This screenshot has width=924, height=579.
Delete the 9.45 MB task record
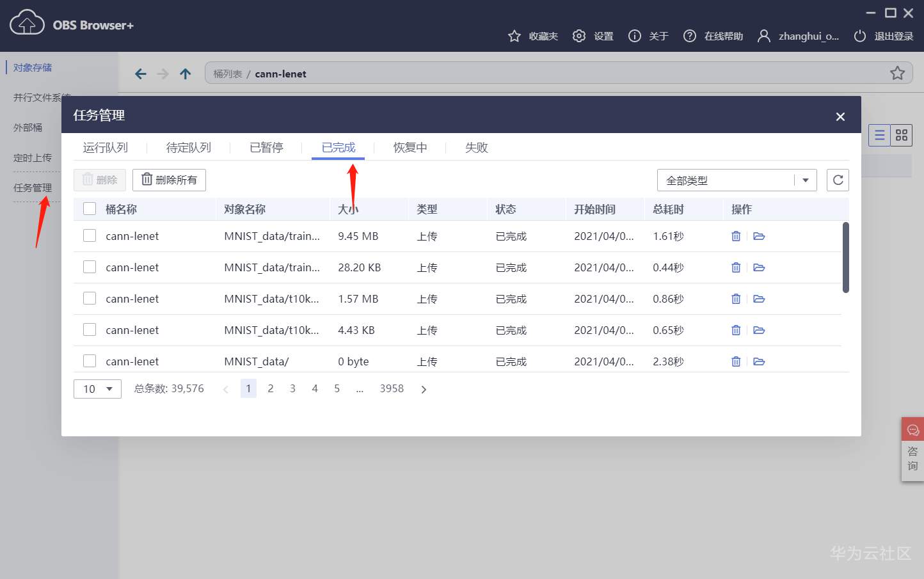pos(736,236)
